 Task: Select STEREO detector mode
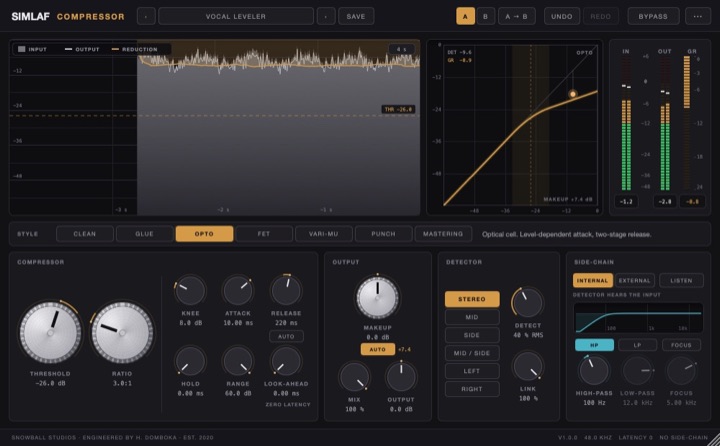click(472, 299)
